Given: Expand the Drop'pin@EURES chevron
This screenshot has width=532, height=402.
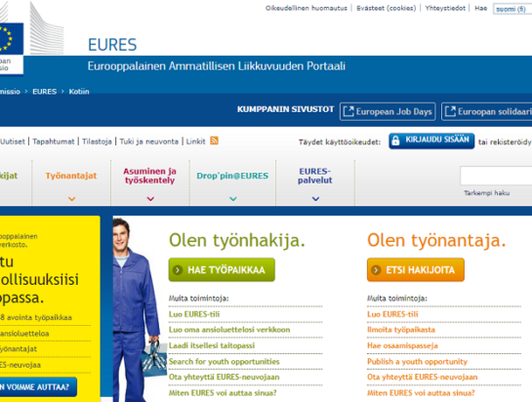Looking at the screenshot, I should click(x=233, y=199).
